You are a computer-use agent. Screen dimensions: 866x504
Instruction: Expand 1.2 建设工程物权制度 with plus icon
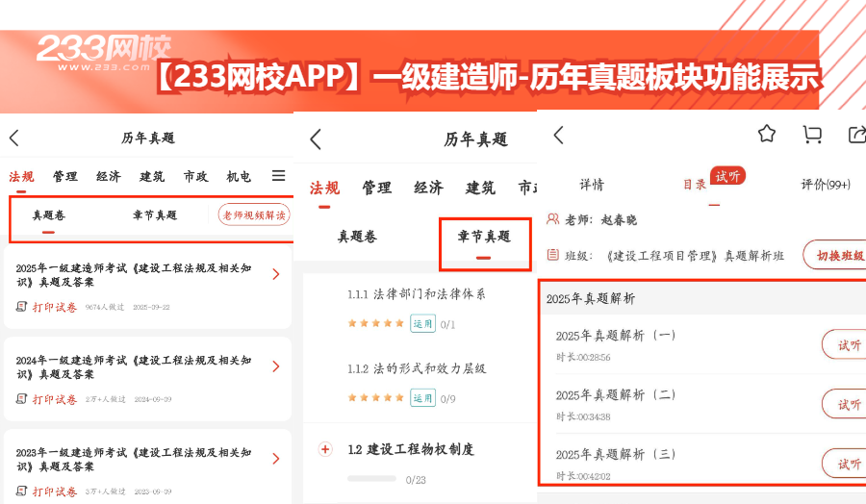325,449
